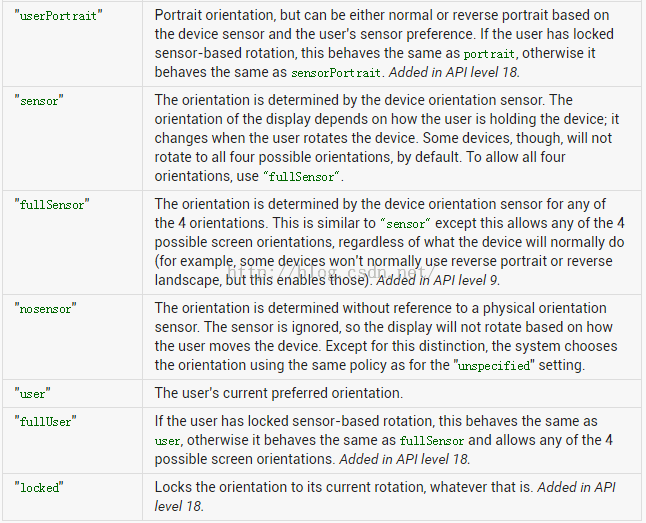Select the "fullUser" value name

click(44, 422)
